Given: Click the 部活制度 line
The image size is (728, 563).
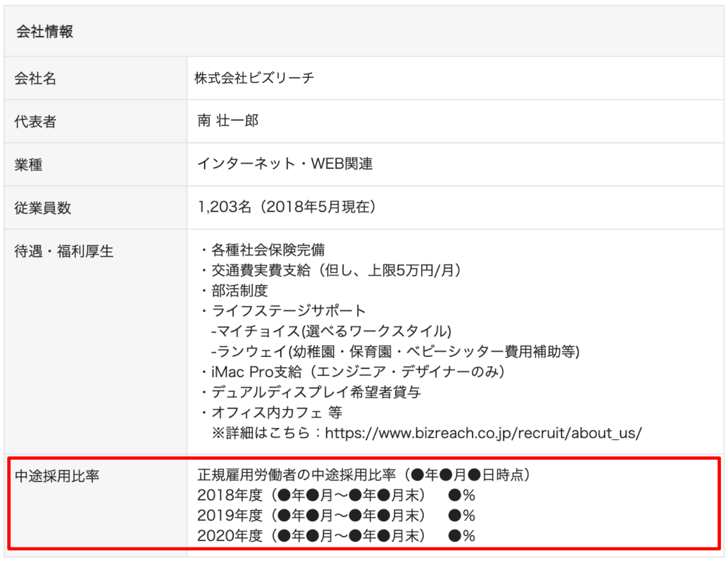Looking at the screenshot, I should (234, 290).
